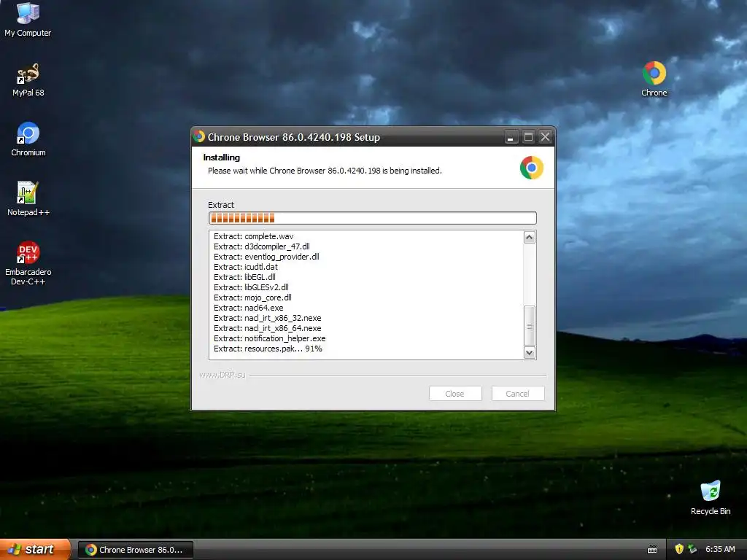The image size is (747, 560).
Task: Click the setup window title bar icon
Action: (199, 136)
